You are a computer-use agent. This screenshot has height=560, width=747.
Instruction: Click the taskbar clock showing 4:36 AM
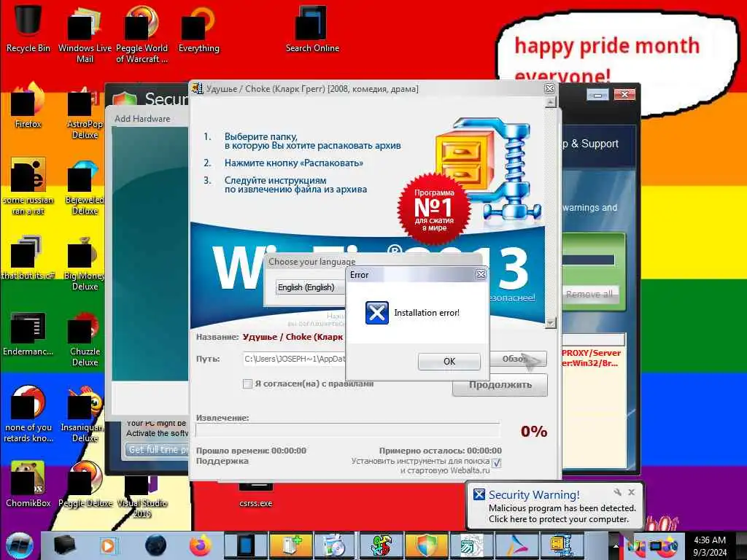[710, 546]
